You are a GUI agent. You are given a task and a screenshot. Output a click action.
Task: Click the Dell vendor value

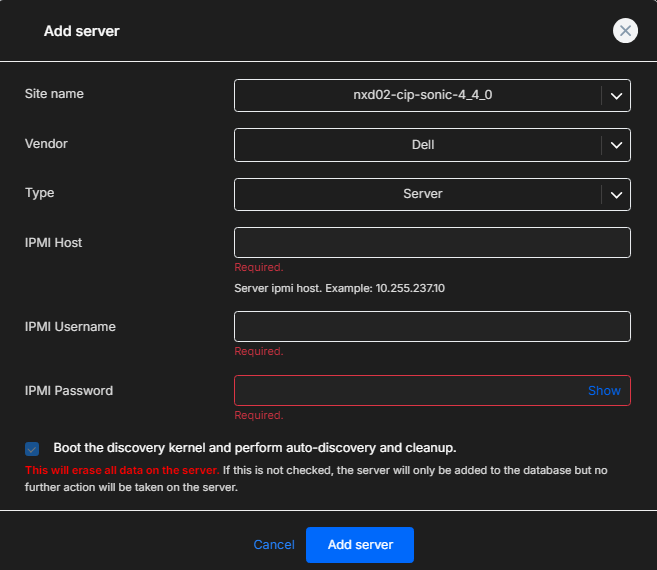point(422,145)
